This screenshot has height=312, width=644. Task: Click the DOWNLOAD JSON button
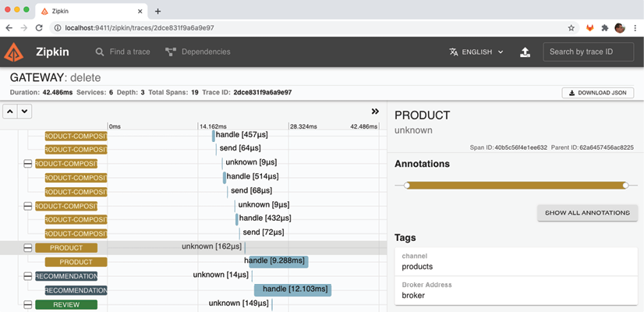point(597,93)
